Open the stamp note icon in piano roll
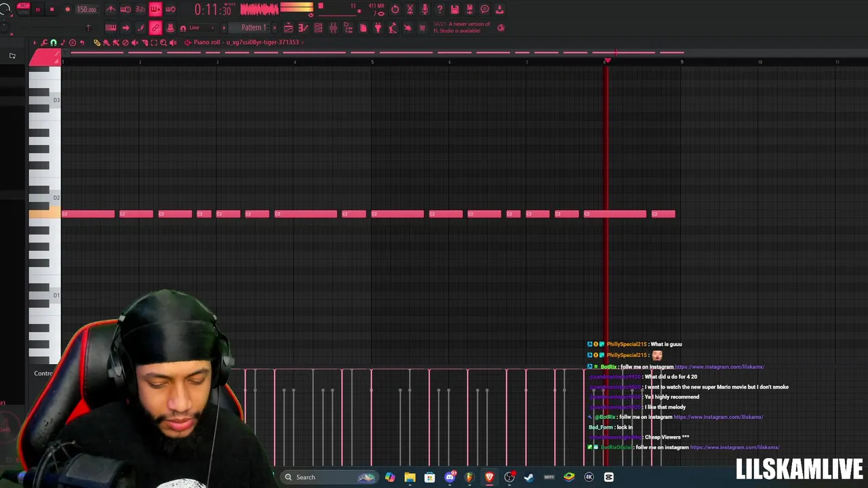 coord(63,43)
